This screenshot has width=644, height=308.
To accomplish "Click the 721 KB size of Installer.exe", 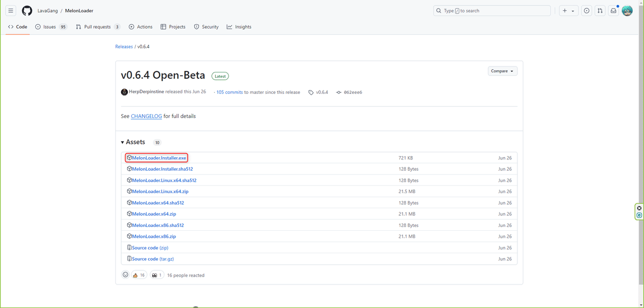I will coord(406,158).
